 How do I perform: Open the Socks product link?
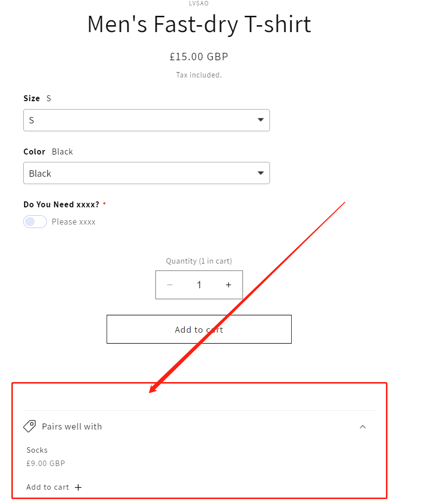coord(37,450)
